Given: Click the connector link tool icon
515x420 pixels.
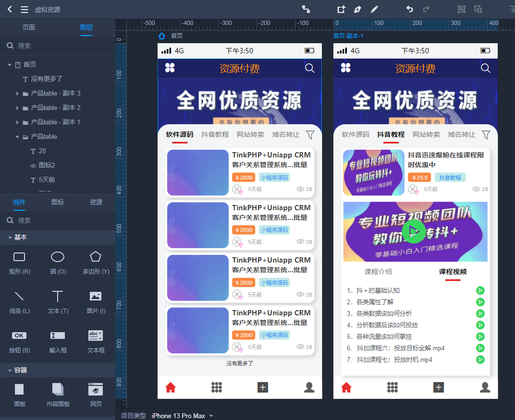Looking at the screenshot, I should coord(306,9).
